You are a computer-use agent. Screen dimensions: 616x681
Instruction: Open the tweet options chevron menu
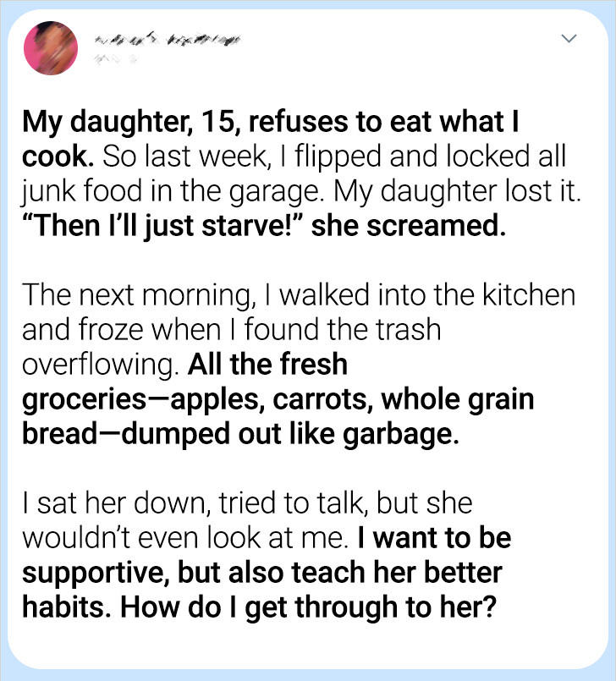click(x=570, y=38)
